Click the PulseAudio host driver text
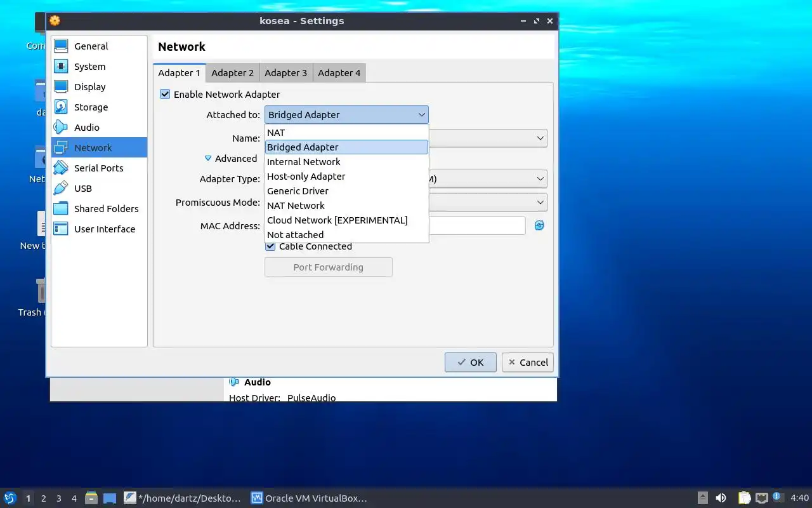Viewport: 812px width, 508px height. point(311,398)
